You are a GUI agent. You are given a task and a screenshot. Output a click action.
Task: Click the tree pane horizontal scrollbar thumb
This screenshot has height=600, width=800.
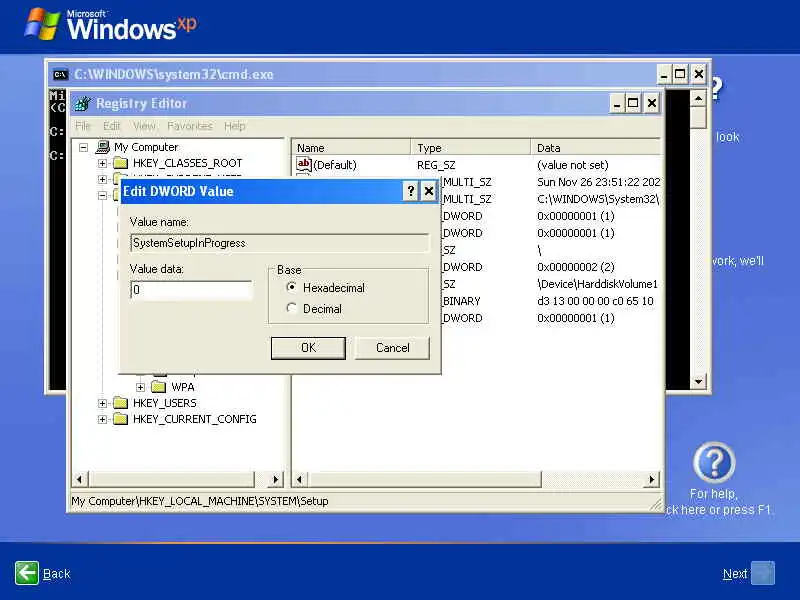[171, 480]
